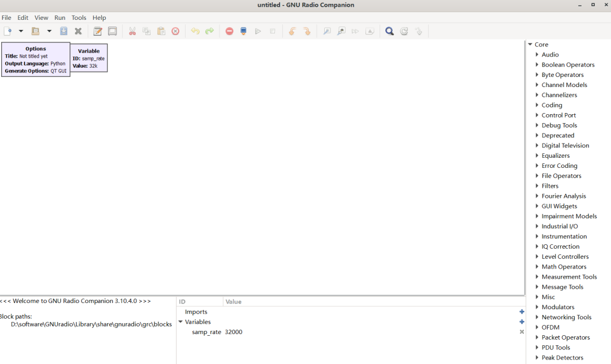Select the Packet Operators category
This screenshot has width=611, height=364.
coord(565,337)
